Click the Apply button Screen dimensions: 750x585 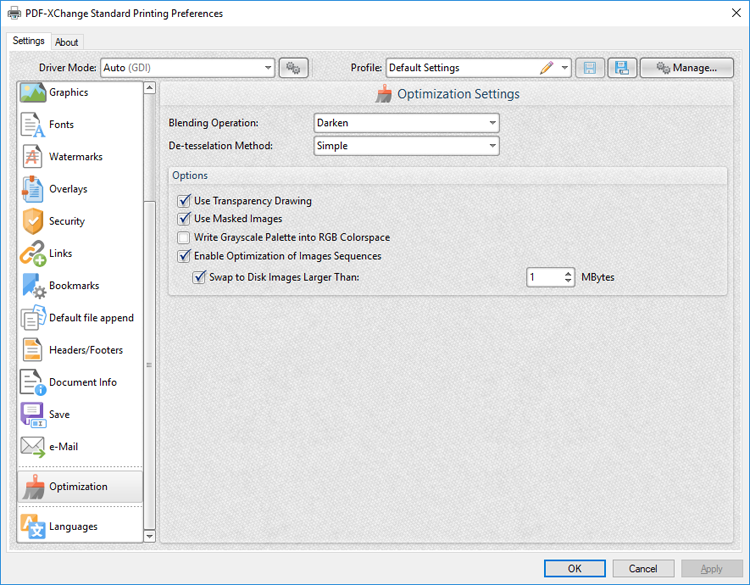pyautogui.click(x=711, y=568)
